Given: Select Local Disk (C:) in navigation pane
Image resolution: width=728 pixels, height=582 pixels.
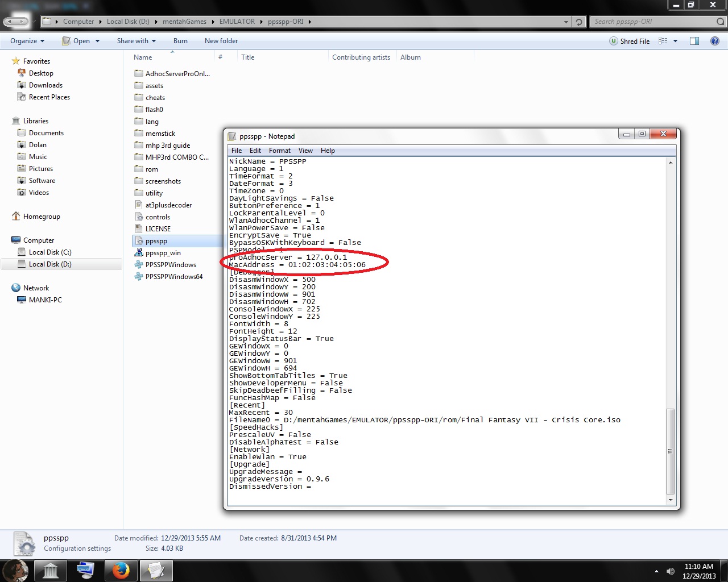Looking at the screenshot, I should (x=50, y=252).
